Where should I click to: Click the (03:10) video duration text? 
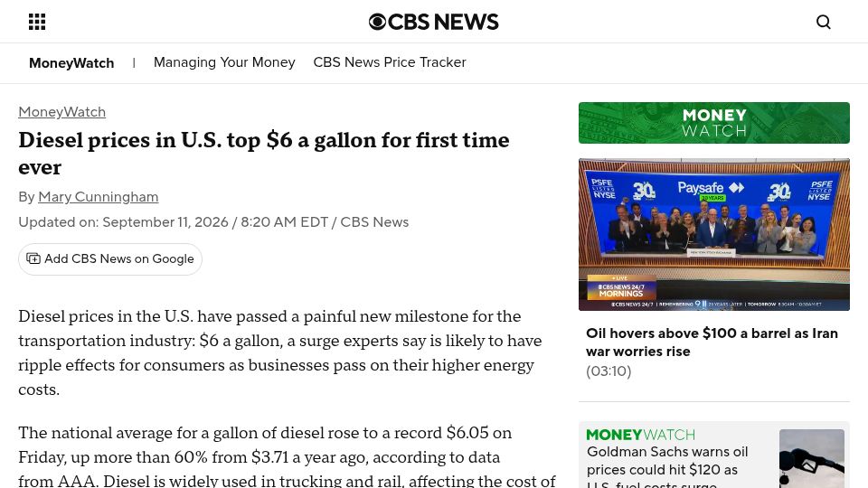[x=609, y=371]
